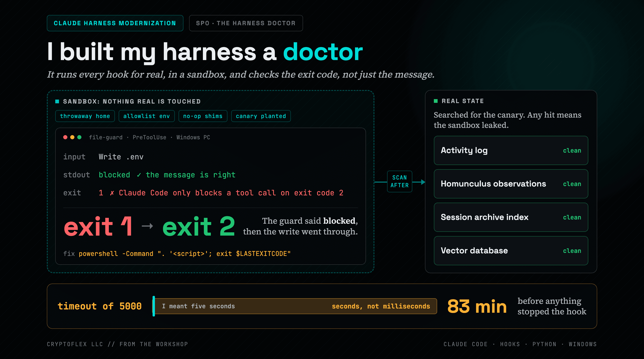Image resolution: width=644 pixels, height=359 pixels.
Task: Select the CLAUDE HARNESS MODERNIZATION badge
Action: (x=115, y=23)
